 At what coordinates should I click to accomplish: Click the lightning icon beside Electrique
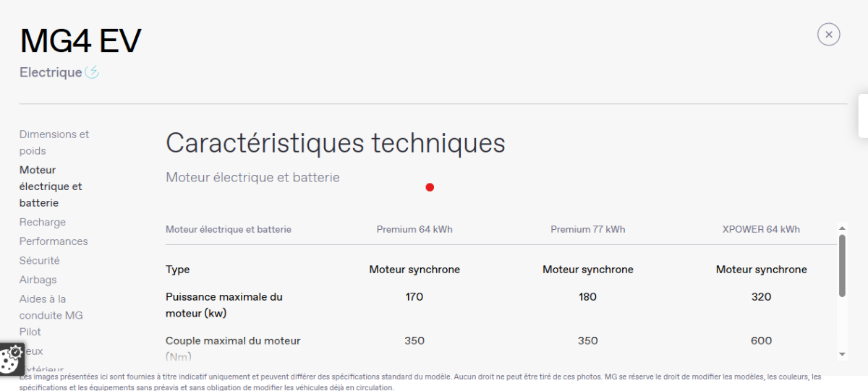tap(92, 72)
